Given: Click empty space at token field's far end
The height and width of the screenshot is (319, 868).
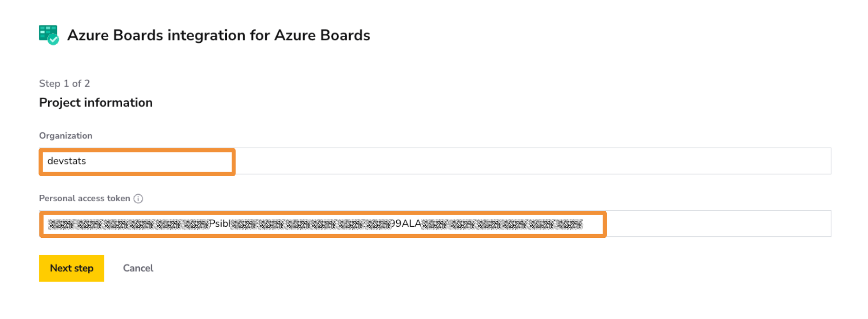Looking at the screenshot, I should coord(719,224).
